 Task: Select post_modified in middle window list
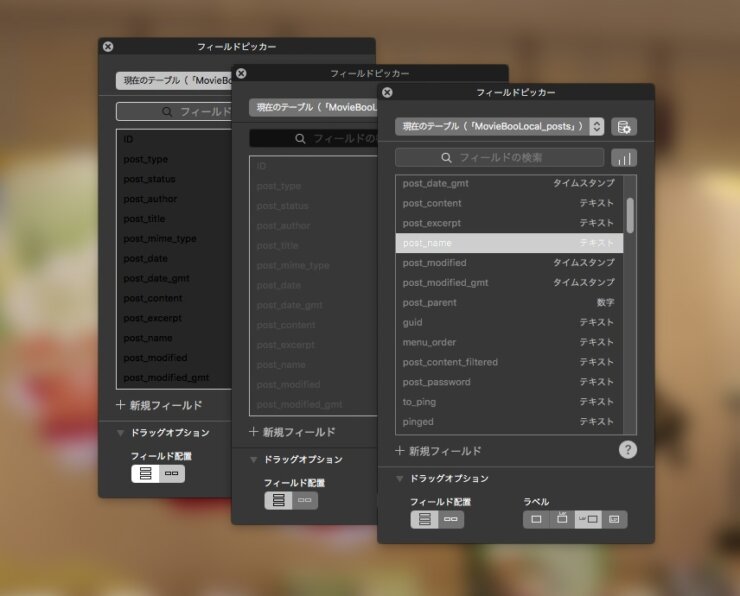[313, 384]
